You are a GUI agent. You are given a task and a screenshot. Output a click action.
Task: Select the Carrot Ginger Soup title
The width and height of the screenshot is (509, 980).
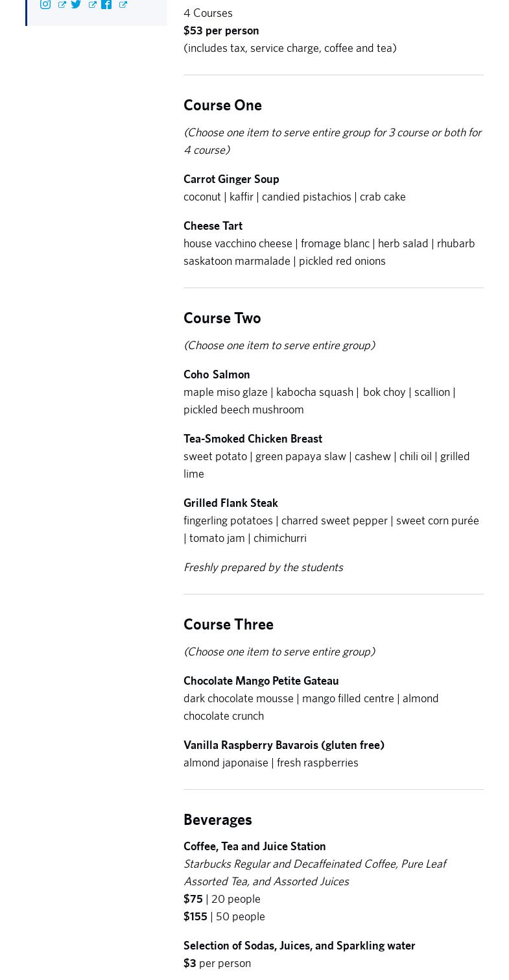tap(231, 179)
